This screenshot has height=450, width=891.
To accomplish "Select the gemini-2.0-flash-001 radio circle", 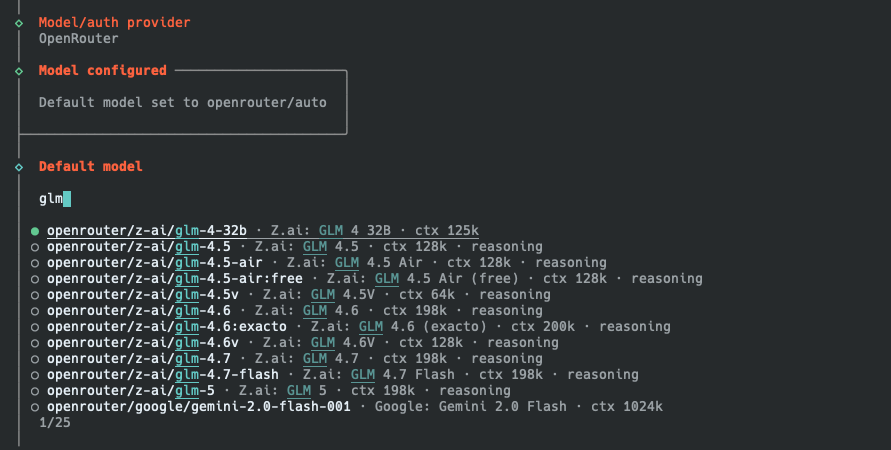I will (x=35, y=407).
